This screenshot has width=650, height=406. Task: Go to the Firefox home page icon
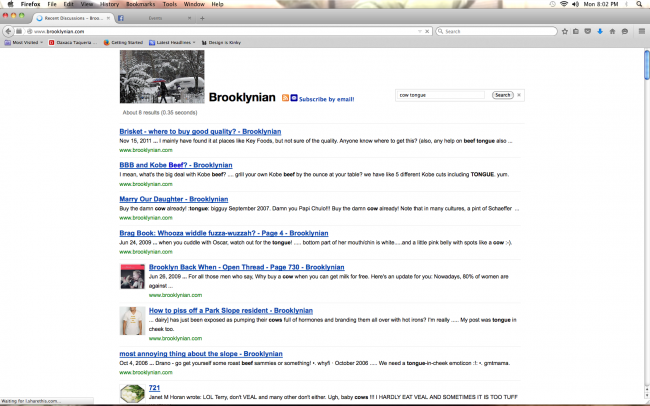point(612,32)
